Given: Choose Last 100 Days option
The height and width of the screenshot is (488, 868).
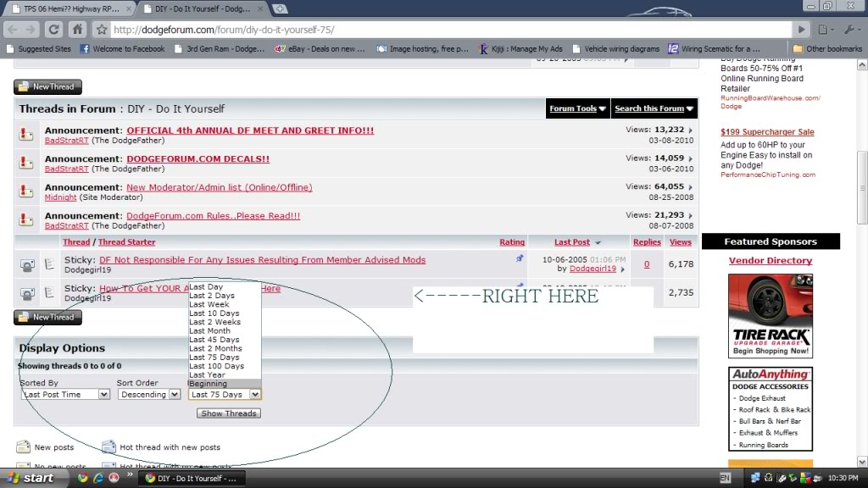Looking at the screenshot, I should [x=224, y=366].
